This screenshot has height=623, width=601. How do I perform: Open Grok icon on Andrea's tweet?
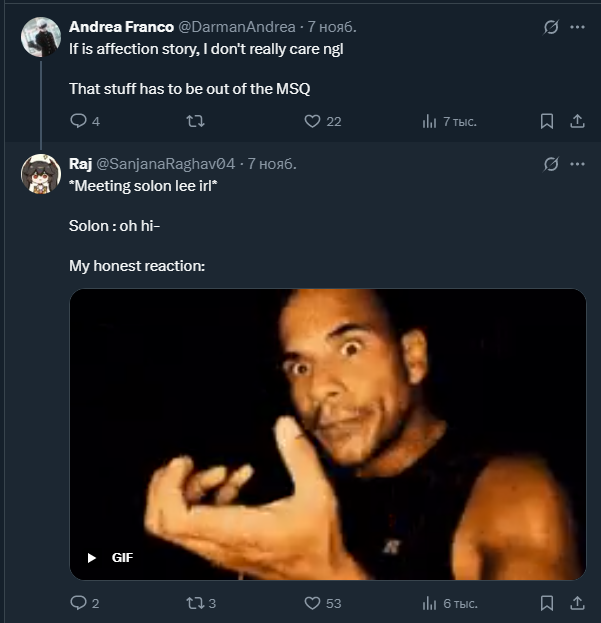pyautogui.click(x=550, y=27)
